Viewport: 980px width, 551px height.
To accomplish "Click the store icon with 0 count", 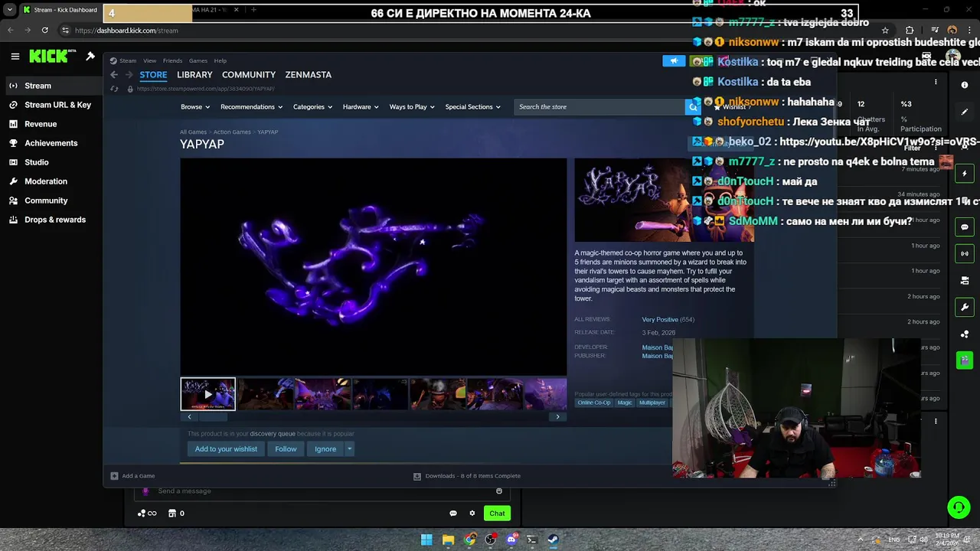I will click(x=176, y=514).
